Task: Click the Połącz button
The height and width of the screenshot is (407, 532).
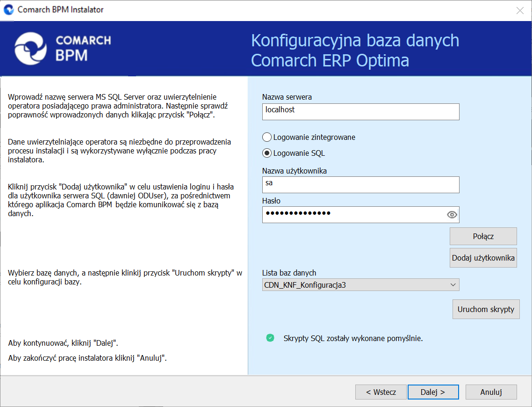Action: [483, 236]
